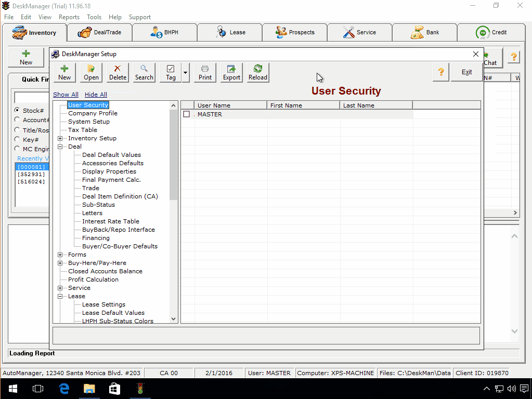Viewport: 532px width, 399px height.
Task: Launch the Edge browser from the taskbar
Action: 64,389
